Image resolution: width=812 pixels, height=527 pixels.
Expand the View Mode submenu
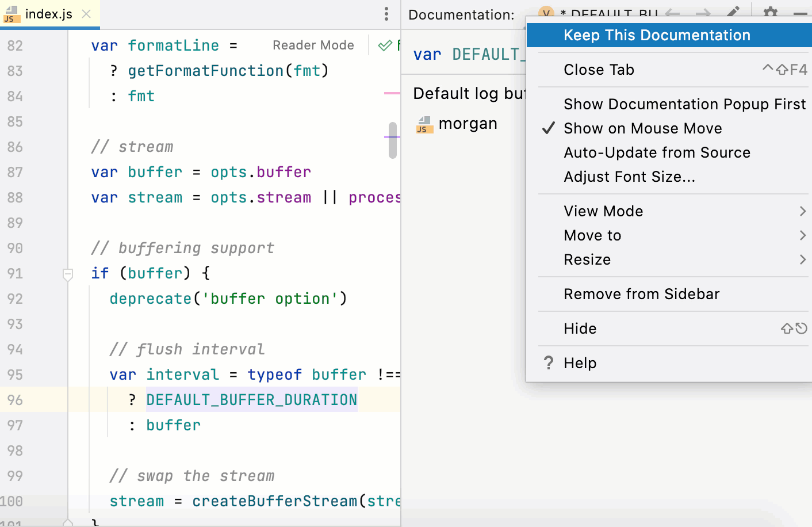pos(603,211)
